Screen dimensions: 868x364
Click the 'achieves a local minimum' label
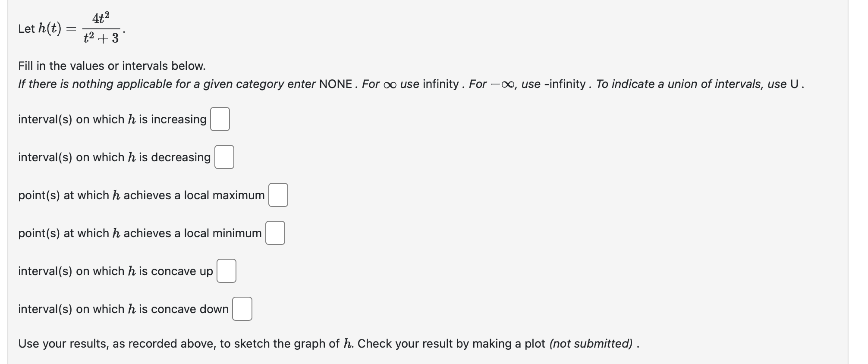193,233
